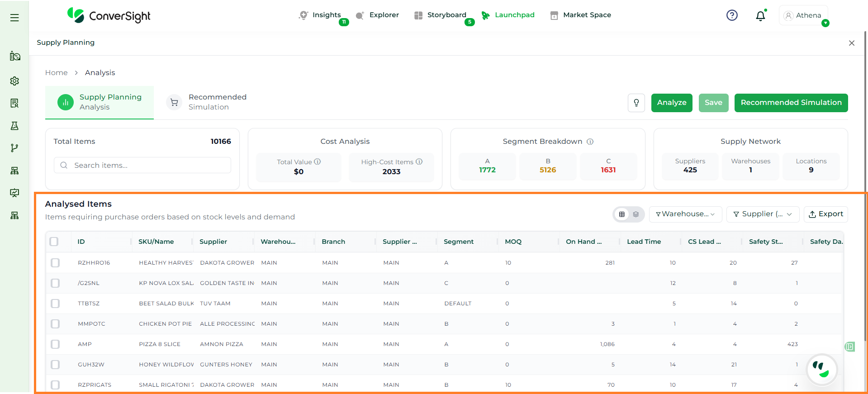The height and width of the screenshot is (394, 868).
Task: Click the flask icon in sidebar
Action: [x=14, y=126]
